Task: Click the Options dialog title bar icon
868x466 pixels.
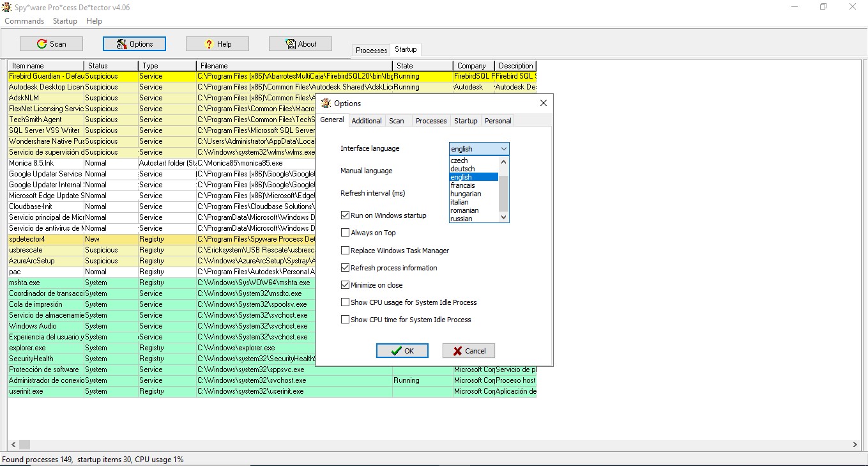Action: click(x=326, y=103)
